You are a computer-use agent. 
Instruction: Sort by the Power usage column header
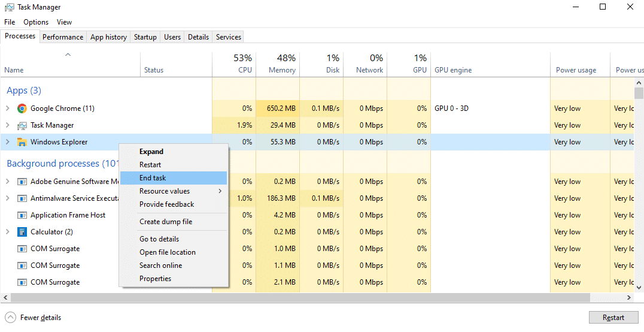[x=580, y=65]
